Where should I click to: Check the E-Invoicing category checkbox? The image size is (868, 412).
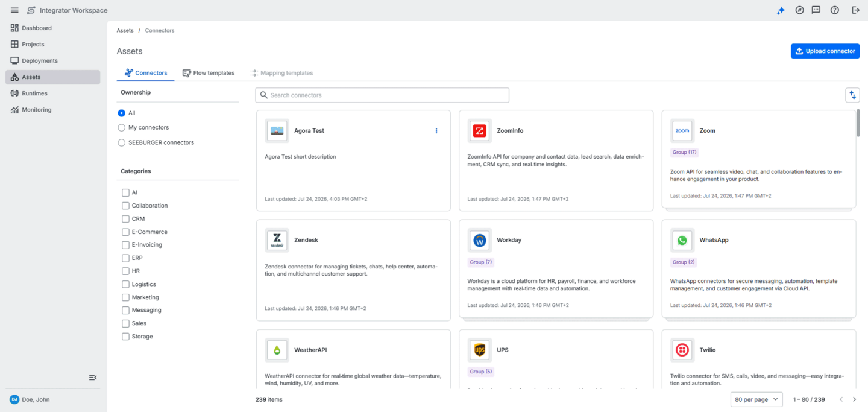[125, 245]
